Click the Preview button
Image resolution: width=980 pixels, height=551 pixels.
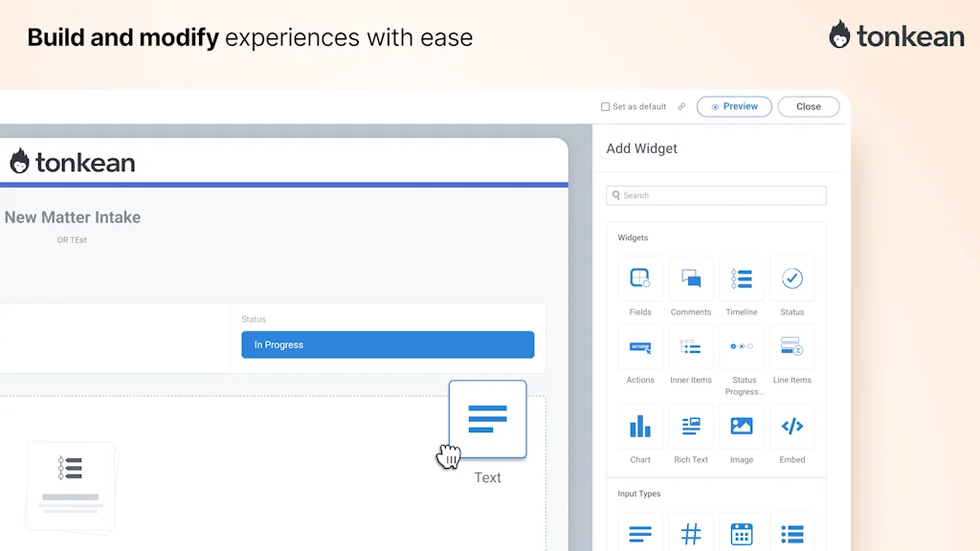[734, 107]
